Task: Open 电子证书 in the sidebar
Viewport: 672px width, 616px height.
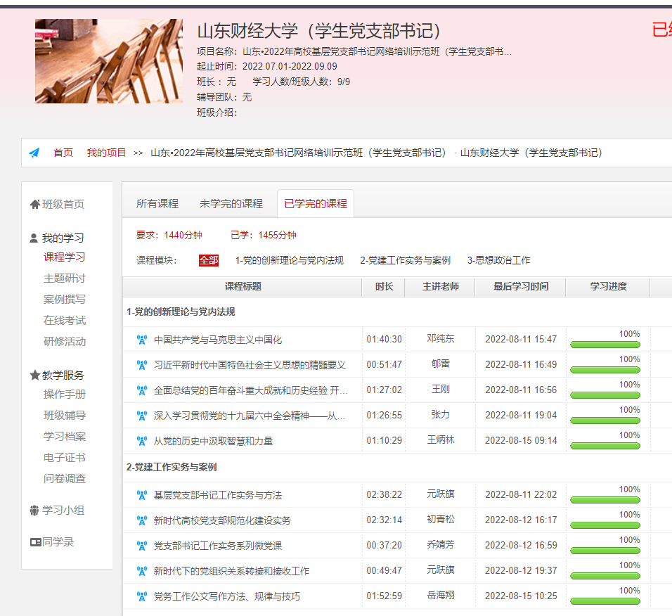Action: (x=65, y=458)
